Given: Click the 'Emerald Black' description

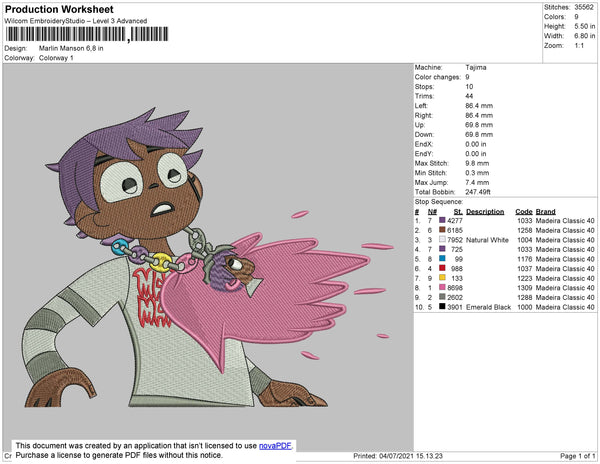Looking at the screenshot, I should [488, 307].
